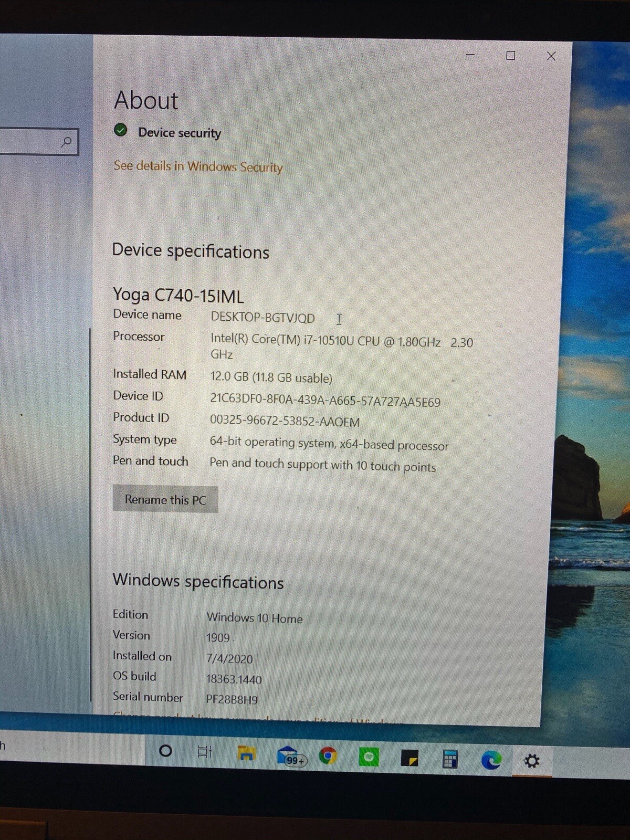This screenshot has width=630, height=840.
Task: Select OS build 18363.1440 value
Action: pyautogui.click(x=234, y=679)
